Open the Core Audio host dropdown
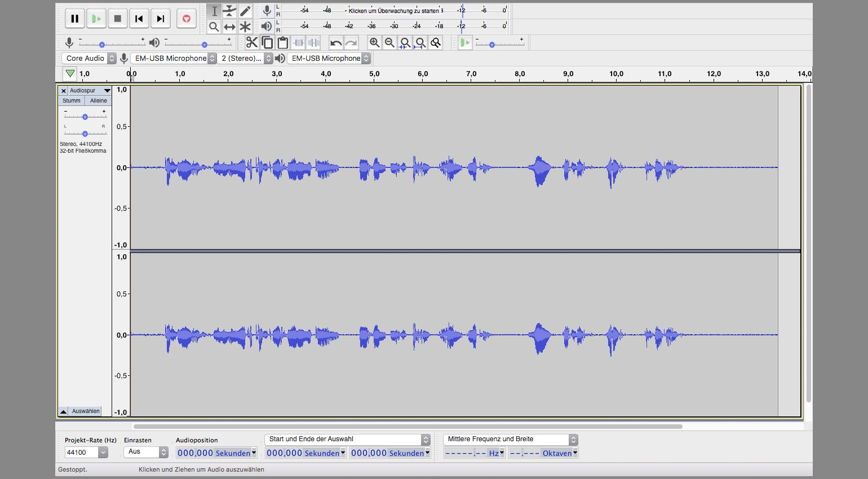868x479 pixels. [88, 58]
